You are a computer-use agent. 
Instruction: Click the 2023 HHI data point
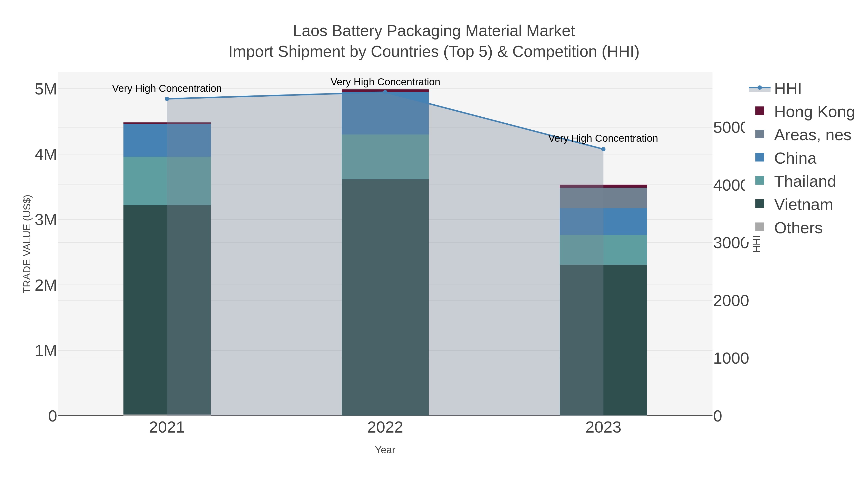603,149
